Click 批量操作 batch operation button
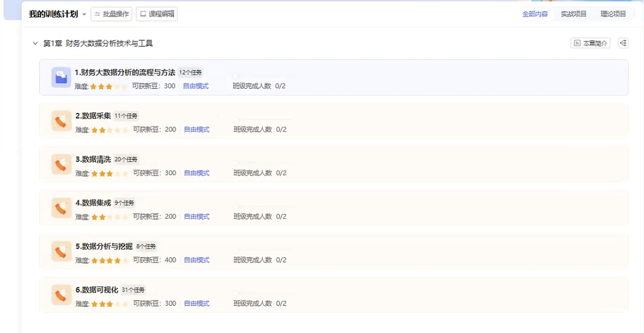Screen dimensions: 644x333 tap(111, 14)
